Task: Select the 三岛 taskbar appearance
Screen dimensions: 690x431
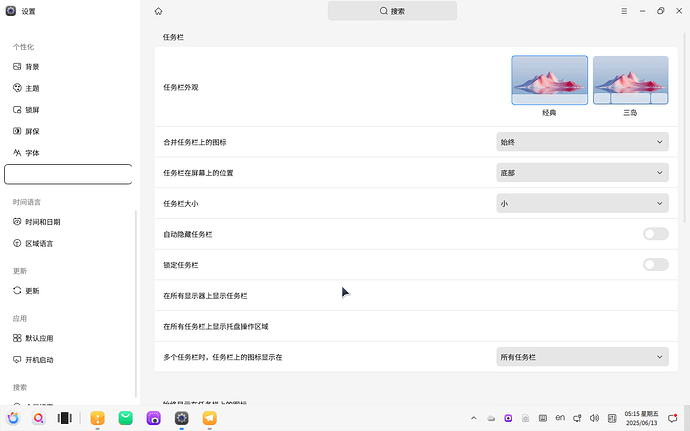Action: pos(630,80)
